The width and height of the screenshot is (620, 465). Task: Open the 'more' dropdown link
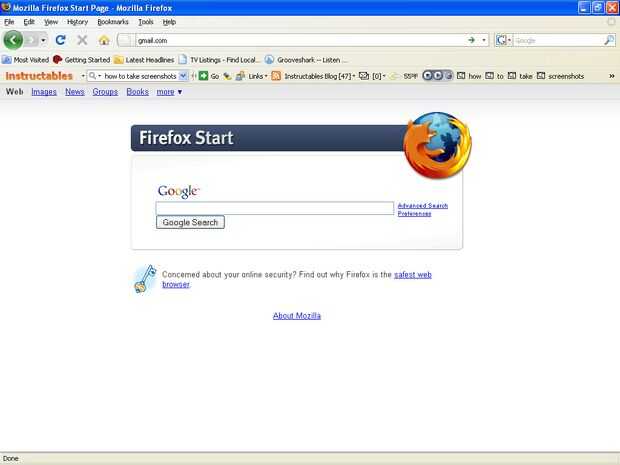point(169,92)
